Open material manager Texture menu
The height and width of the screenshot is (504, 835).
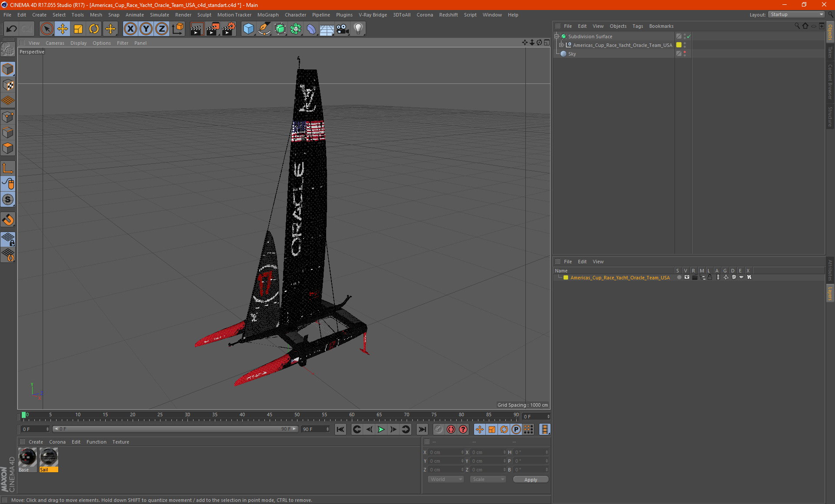point(120,442)
